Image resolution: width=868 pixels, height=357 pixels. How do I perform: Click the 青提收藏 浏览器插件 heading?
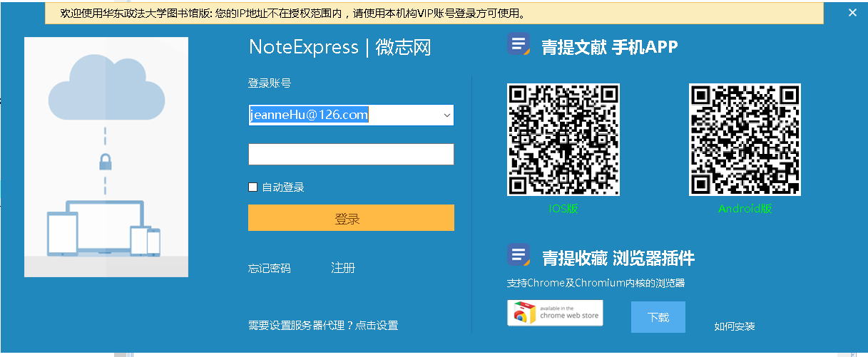[x=618, y=257]
